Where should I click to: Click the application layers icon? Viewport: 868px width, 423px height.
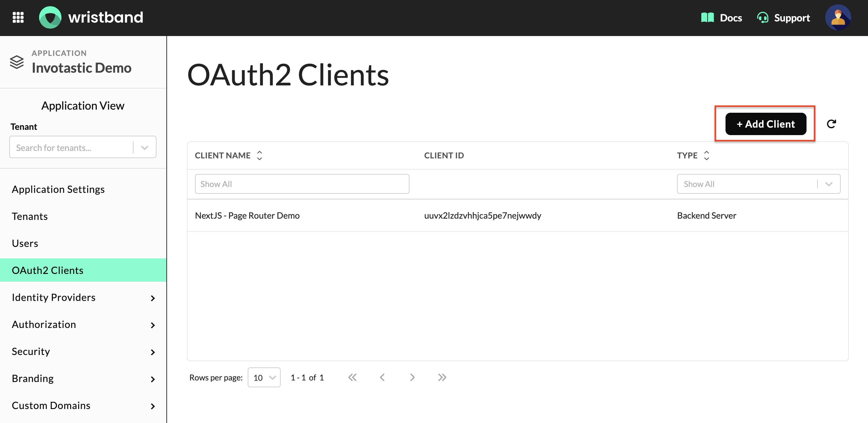coord(17,62)
